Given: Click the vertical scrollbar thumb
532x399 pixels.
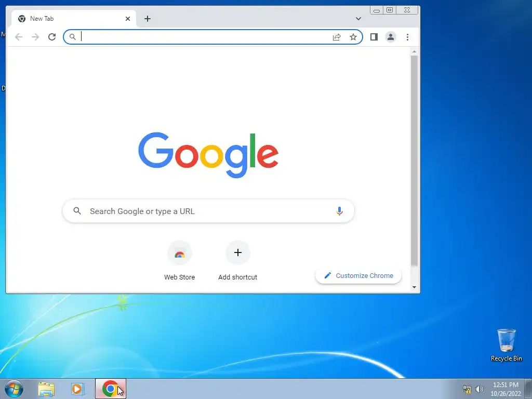Looking at the screenshot, I should [x=414, y=161].
